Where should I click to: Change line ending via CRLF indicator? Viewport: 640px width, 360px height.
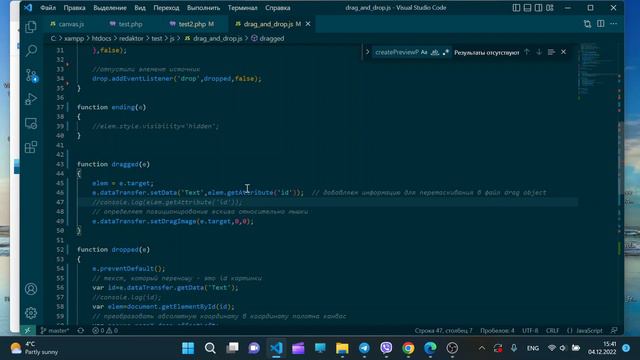click(x=552, y=330)
